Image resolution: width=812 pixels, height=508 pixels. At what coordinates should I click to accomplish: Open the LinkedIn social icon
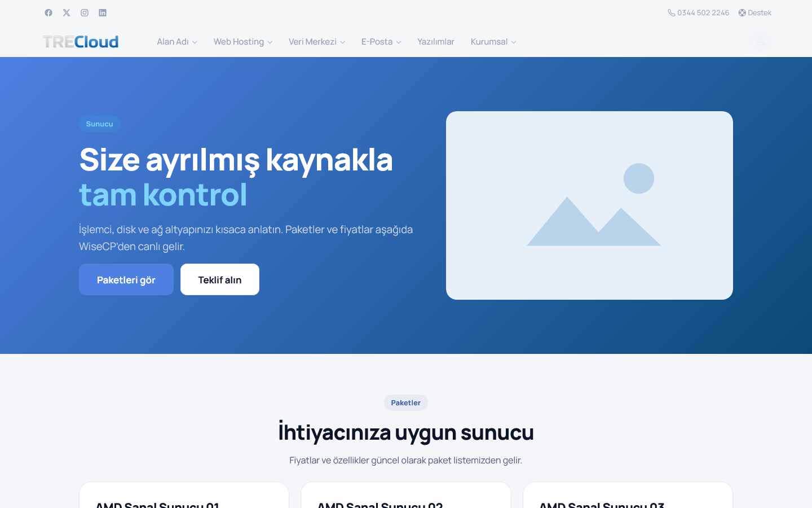coord(103,12)
